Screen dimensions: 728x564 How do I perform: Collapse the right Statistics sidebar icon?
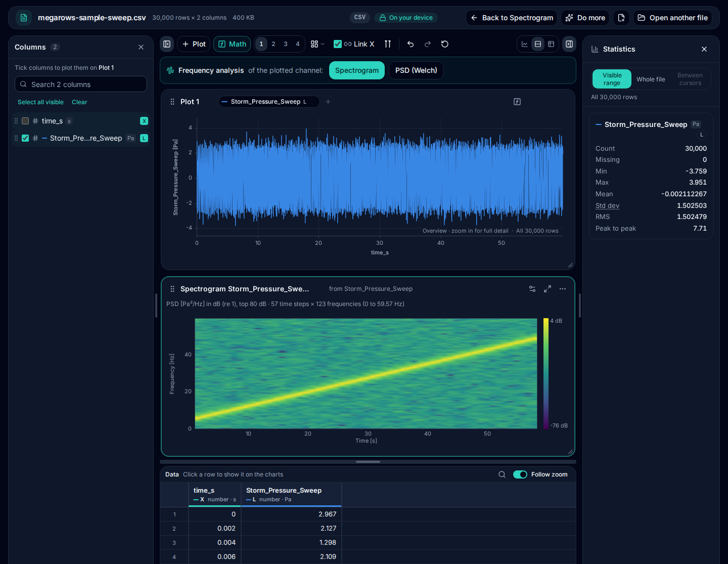click(x=569, y=44)
